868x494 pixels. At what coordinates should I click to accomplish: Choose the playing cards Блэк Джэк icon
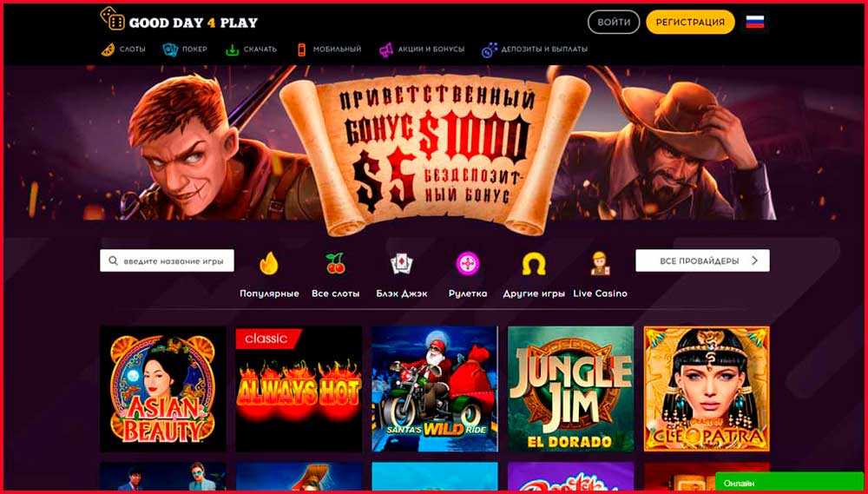coord(401,264)
